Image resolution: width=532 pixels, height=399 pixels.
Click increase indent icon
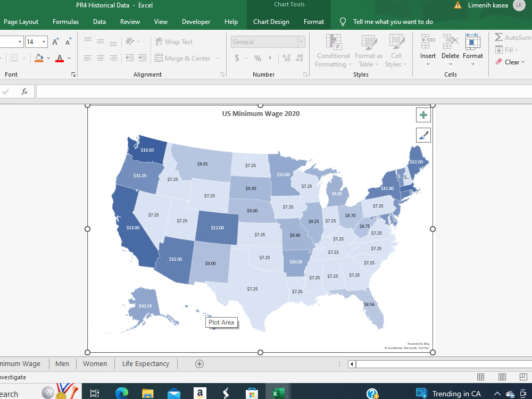tap(143, 58)
